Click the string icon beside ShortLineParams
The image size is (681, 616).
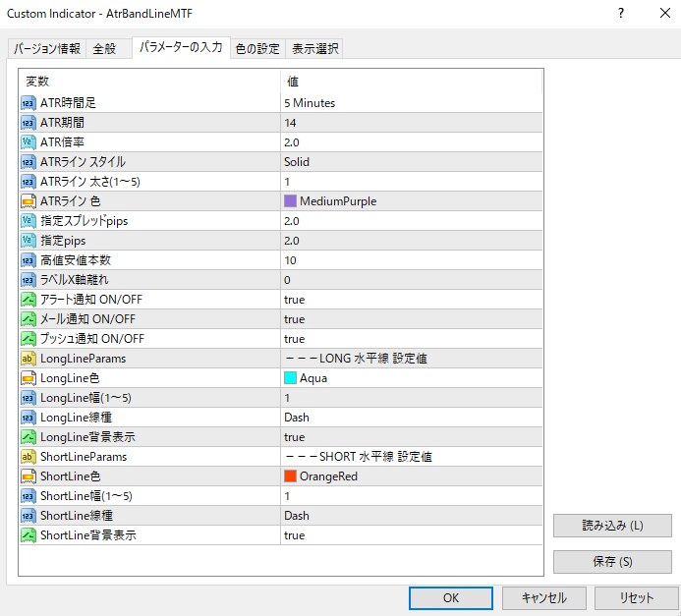point(28,457)
